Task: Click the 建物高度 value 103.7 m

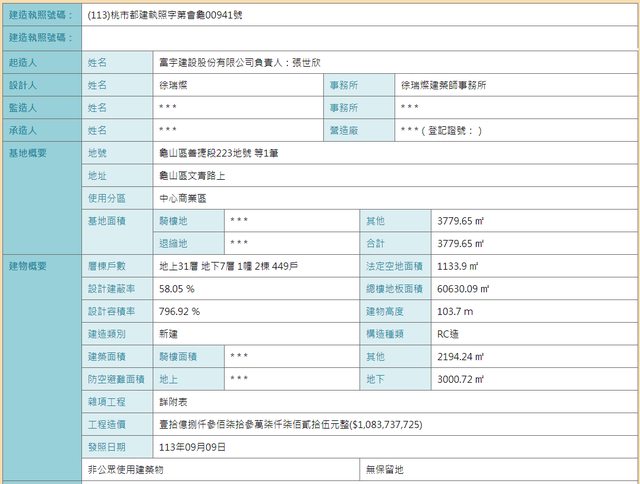Action: click(455, 311)
